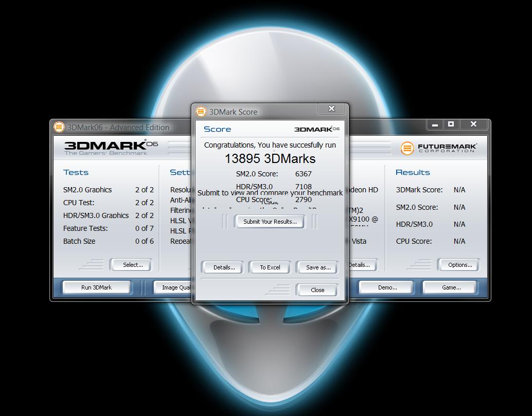The image size is (532, 416).
Task: Maximize the 3DMark06 main window
Action: click(x=451, y=124)
